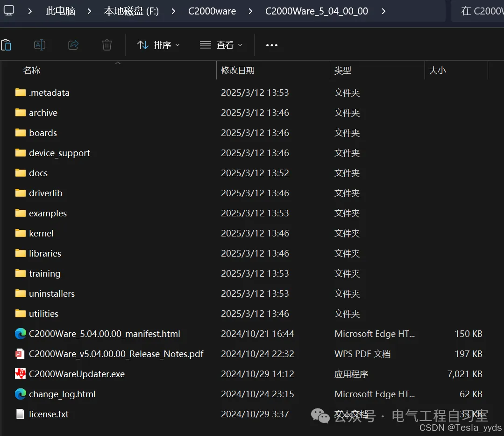Select file name change_log.html
Image resolution: width=504 pixels, height=436 pixels.
[x=62, y=394]
